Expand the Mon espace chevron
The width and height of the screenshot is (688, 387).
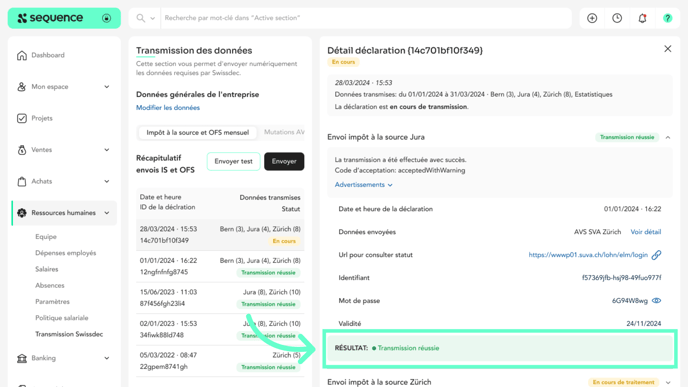107,87
